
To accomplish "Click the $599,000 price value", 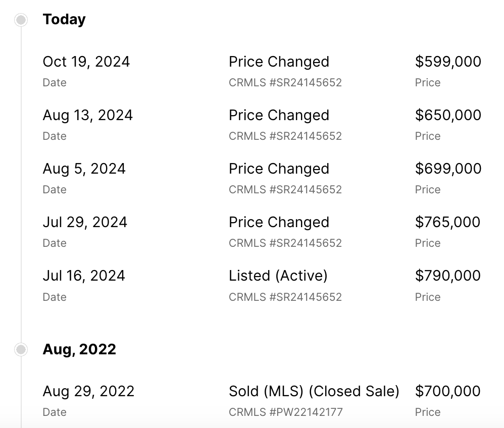I will pyautogui.click(x=448, y=62).
